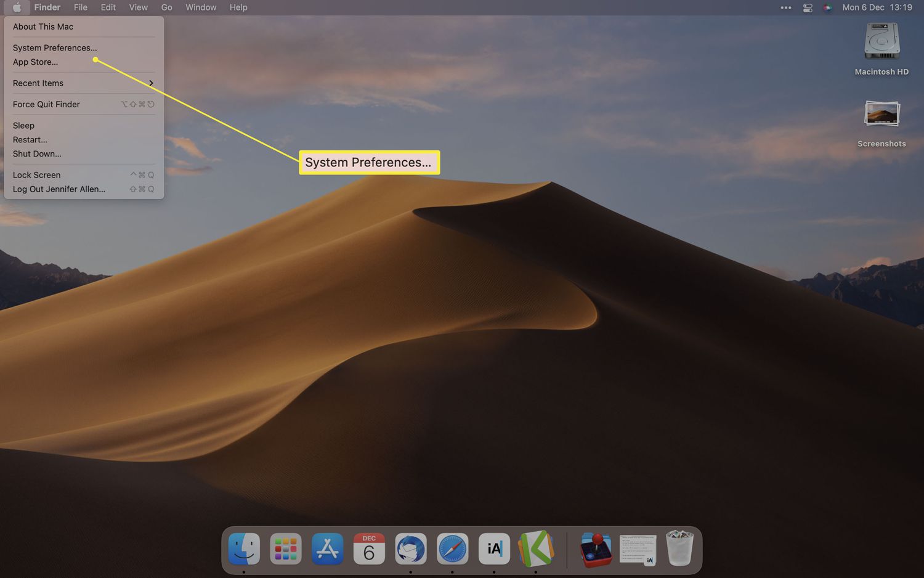Image resolution: width=924 pixels, height=578 pixels.
Task: Open the Go menu in menu bar
Action: pyautogui.click(x=166, y=7)
